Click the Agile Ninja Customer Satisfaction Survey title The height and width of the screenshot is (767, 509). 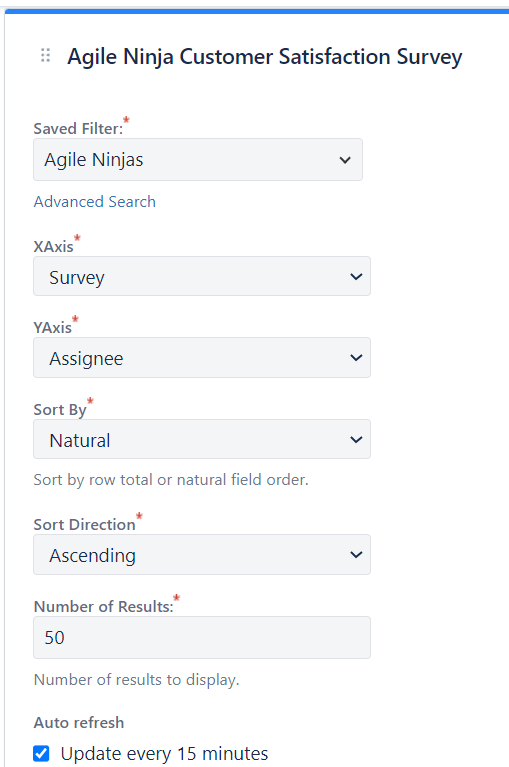tap(265, 57)
